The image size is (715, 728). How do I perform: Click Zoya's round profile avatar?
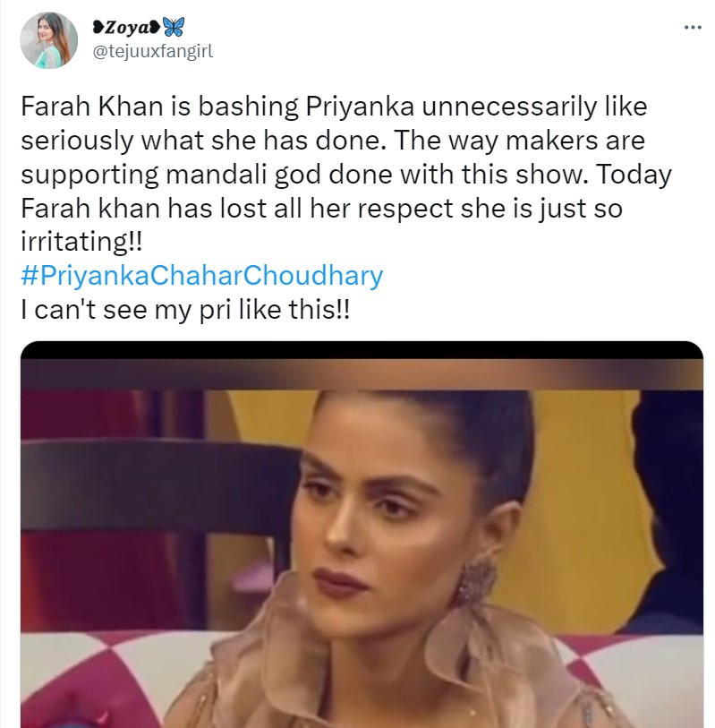[47, 40]
